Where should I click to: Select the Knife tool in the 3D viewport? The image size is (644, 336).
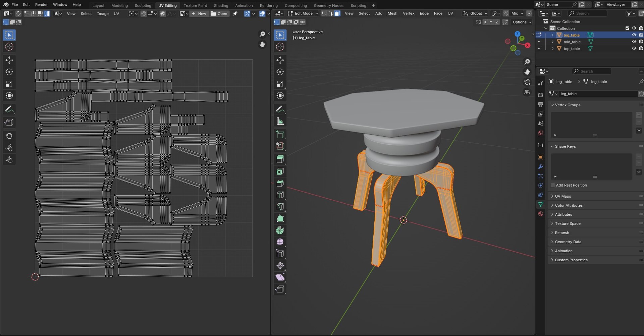click(280, 207)
